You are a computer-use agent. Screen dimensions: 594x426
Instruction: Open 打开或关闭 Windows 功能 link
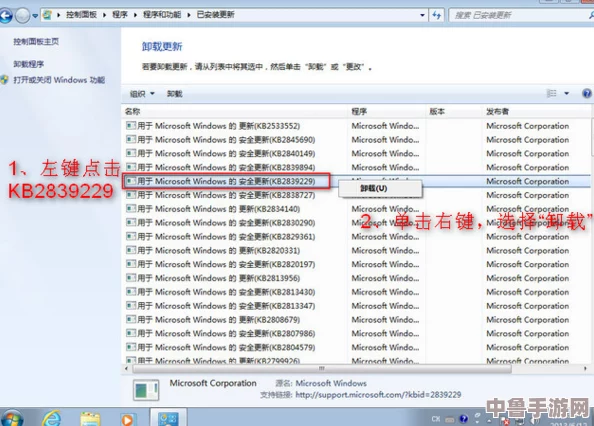tap(59, 80)
